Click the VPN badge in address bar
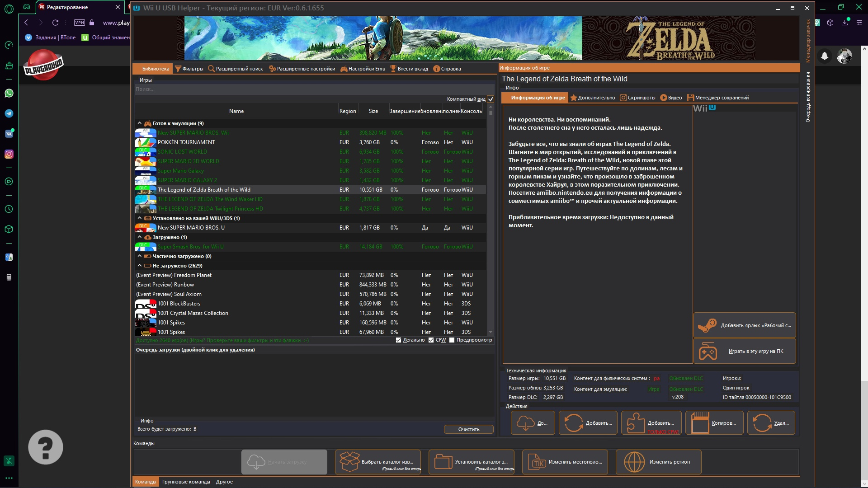868x488 pixels. pos(80,23)
